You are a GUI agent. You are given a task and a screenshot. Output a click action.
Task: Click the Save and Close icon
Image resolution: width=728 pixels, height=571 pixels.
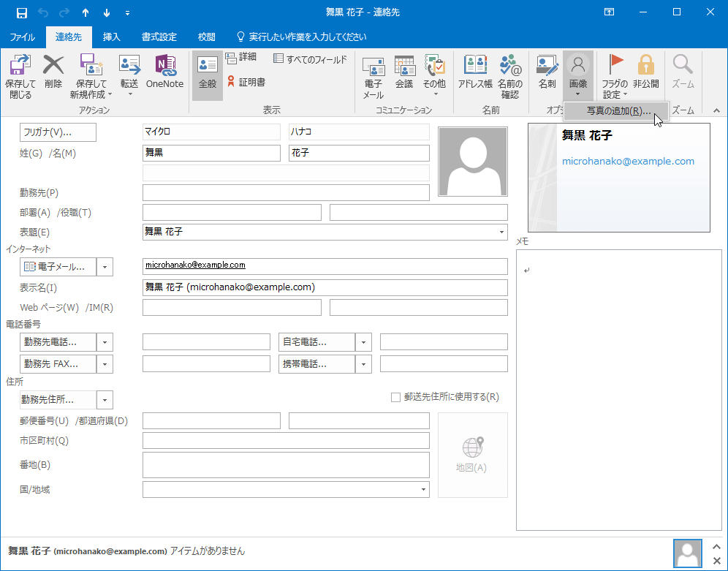(20, 77)
